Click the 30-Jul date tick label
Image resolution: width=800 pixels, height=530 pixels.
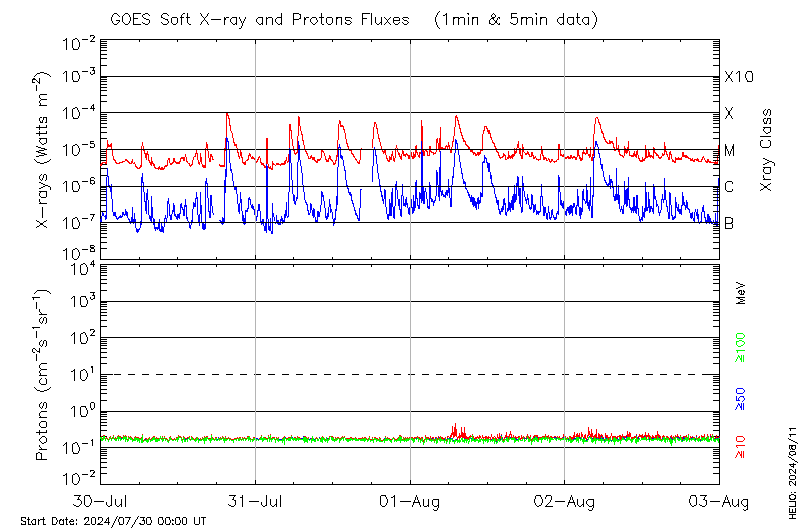pyautogui.click(x=101, y=499)
